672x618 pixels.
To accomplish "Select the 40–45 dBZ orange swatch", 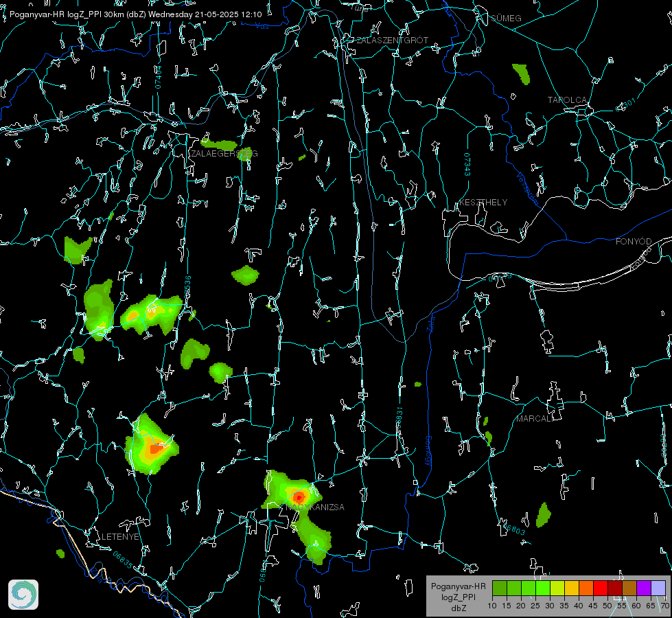I will [x=586, y=588].
